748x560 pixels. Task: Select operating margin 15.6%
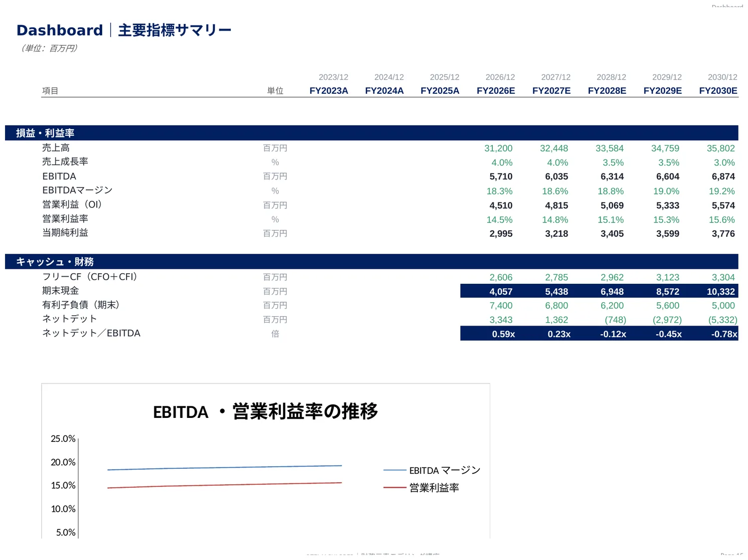[722, 220]
